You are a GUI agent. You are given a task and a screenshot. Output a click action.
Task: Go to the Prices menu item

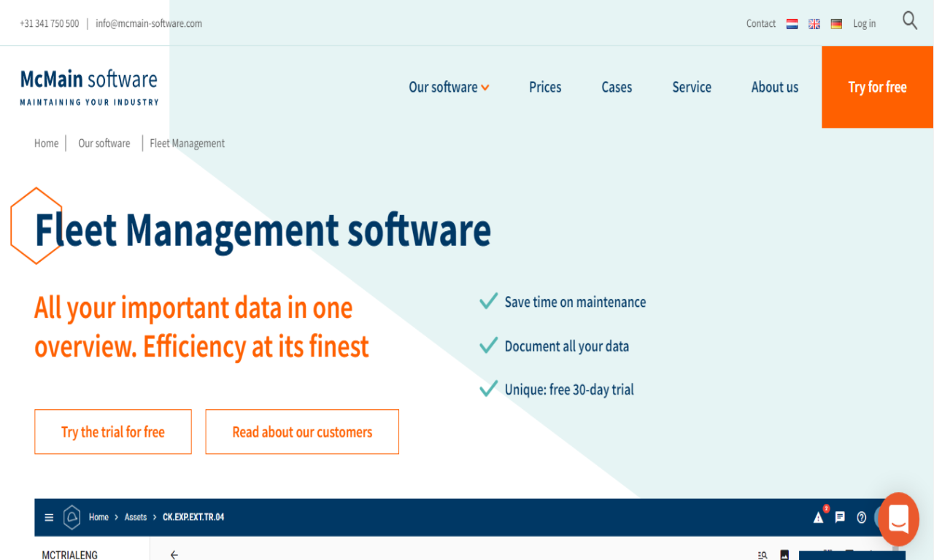coord(545,87)
